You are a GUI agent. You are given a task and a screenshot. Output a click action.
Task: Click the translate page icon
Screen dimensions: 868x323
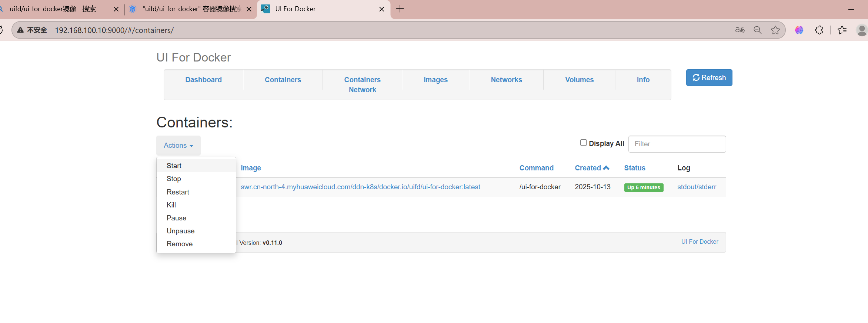[740, 30]
